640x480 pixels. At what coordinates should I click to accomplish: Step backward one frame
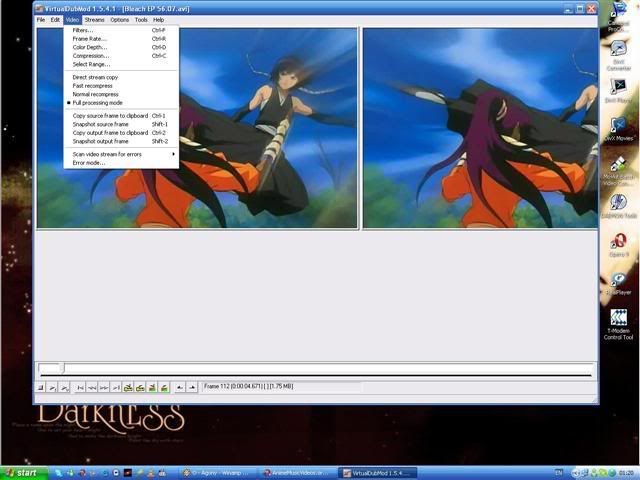coord(92,387)
